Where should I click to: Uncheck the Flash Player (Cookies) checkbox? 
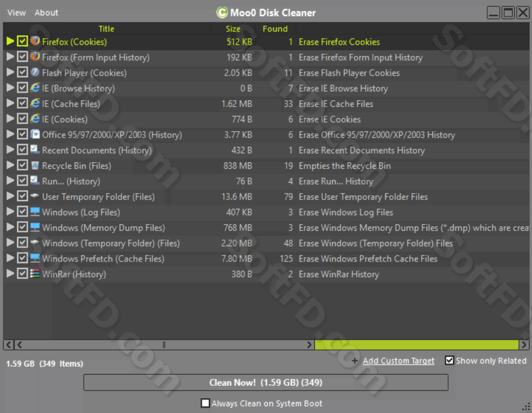(22, 73)
